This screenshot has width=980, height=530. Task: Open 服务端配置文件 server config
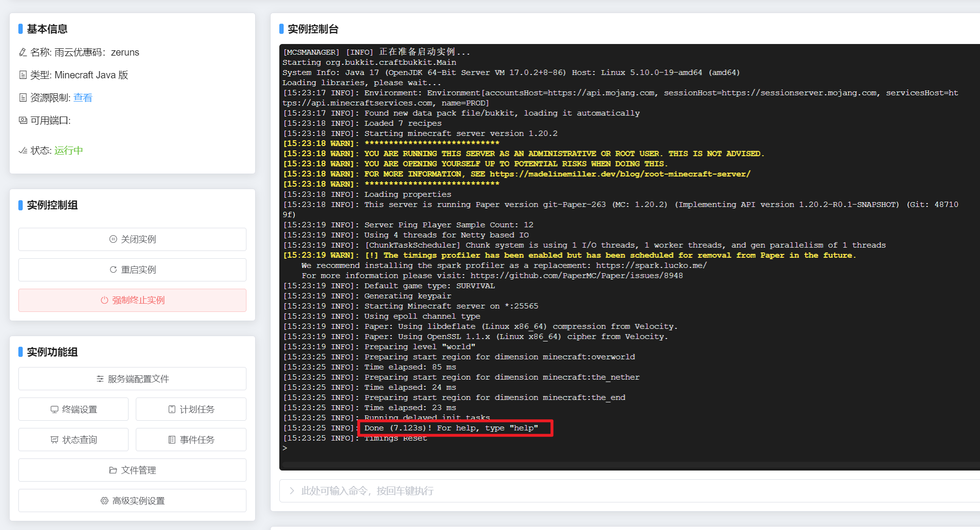coord(132,379)
